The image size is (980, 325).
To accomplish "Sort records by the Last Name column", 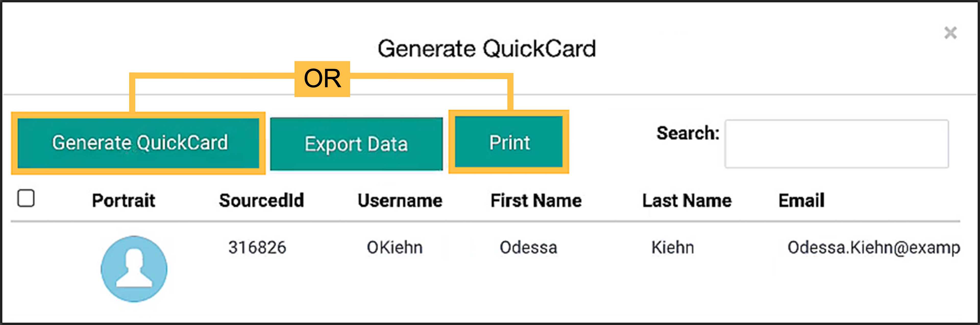I will (x=687, y=200).
